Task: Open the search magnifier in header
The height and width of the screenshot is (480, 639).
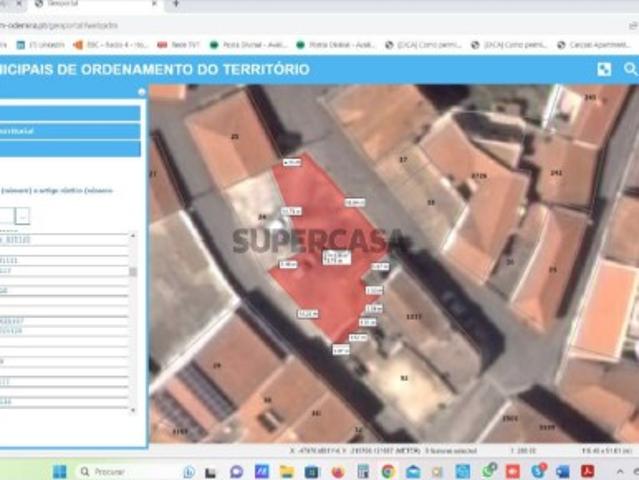Action: tap(630, 69)
